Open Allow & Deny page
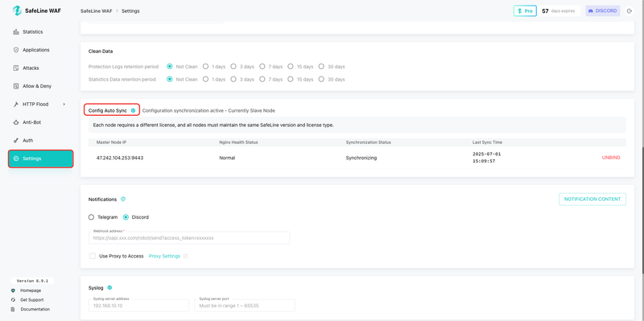Image resolution: width=644 pixels, height=321 pixels. [41, 86]
